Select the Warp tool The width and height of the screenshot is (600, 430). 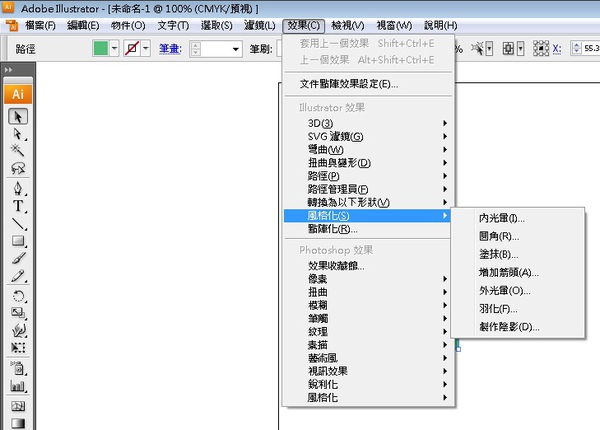pyautogui.click(x=18, y=330)
